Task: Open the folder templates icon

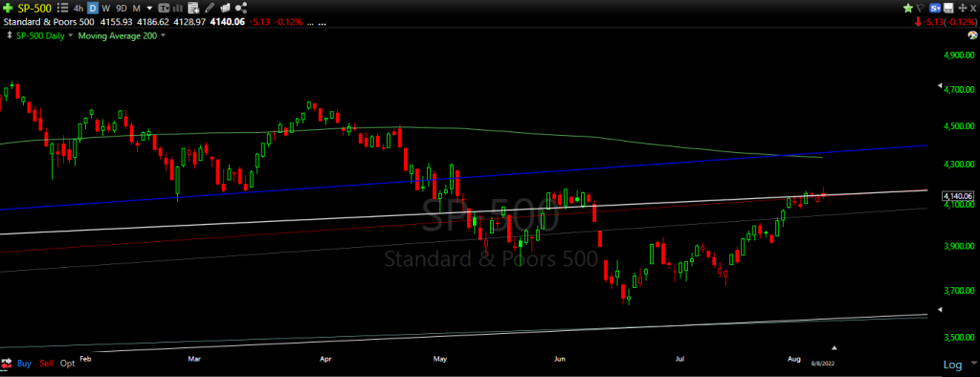Action: [226, 8]
